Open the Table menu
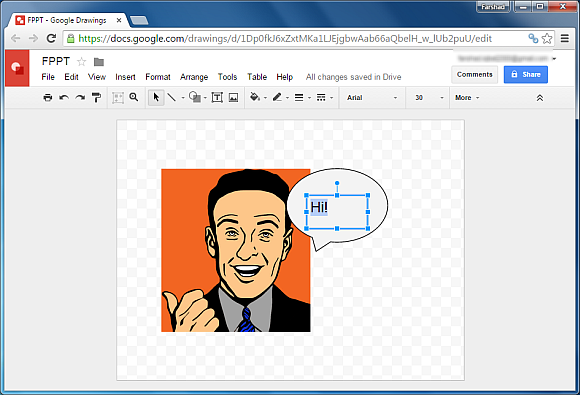The image size is (580, 395). pos(257,77)
